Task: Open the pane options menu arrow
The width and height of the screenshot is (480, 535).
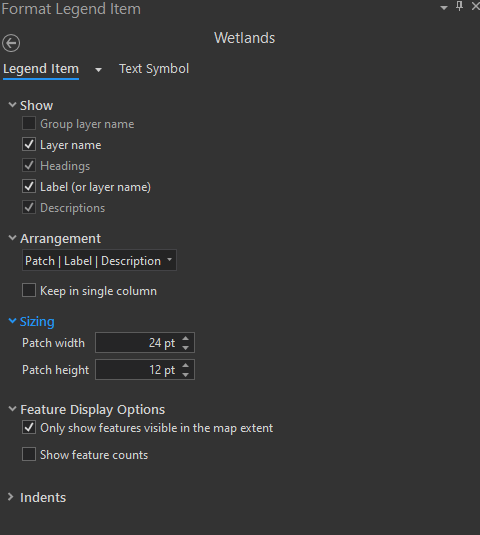Action: click(444, 8)
